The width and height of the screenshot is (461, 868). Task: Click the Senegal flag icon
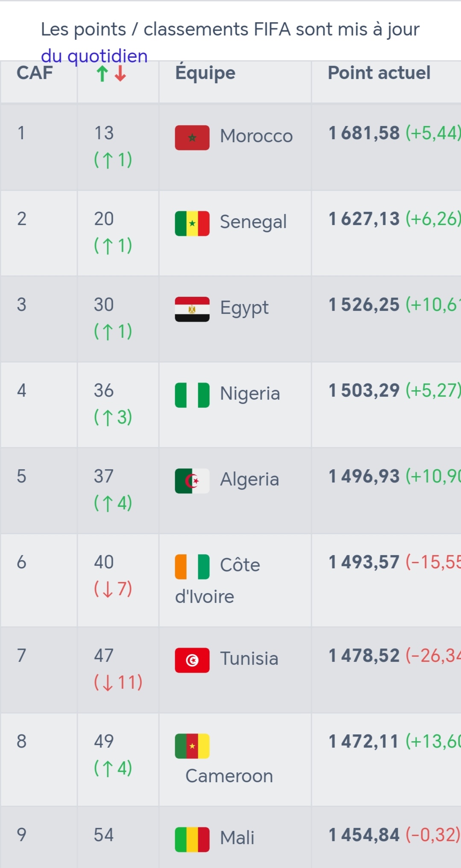click(192, 223)
